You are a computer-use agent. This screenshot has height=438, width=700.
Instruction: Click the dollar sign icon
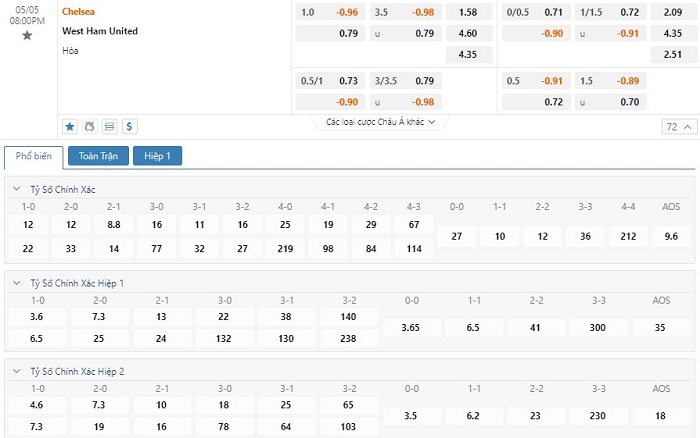[x=130, y=127]
